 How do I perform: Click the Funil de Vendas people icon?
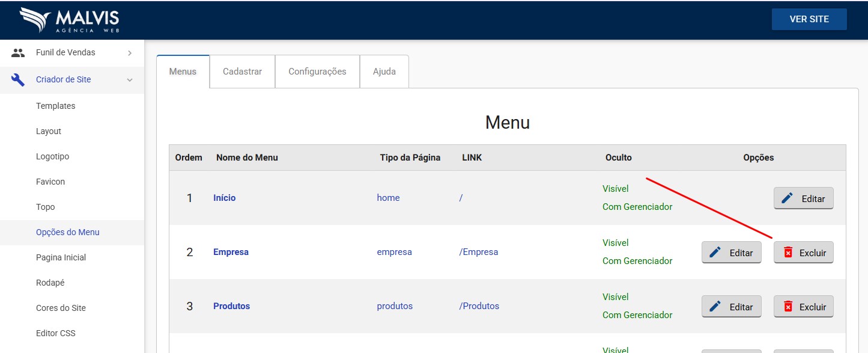pos(18,53)
